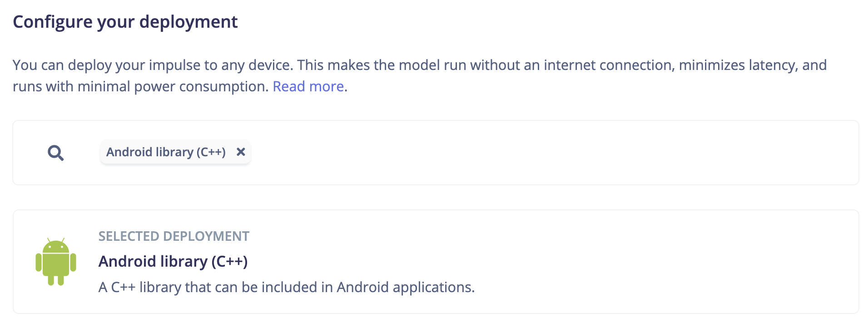Click inside the deployment search field
This screenshot has height=328, width=868.
tap(363, 153)
